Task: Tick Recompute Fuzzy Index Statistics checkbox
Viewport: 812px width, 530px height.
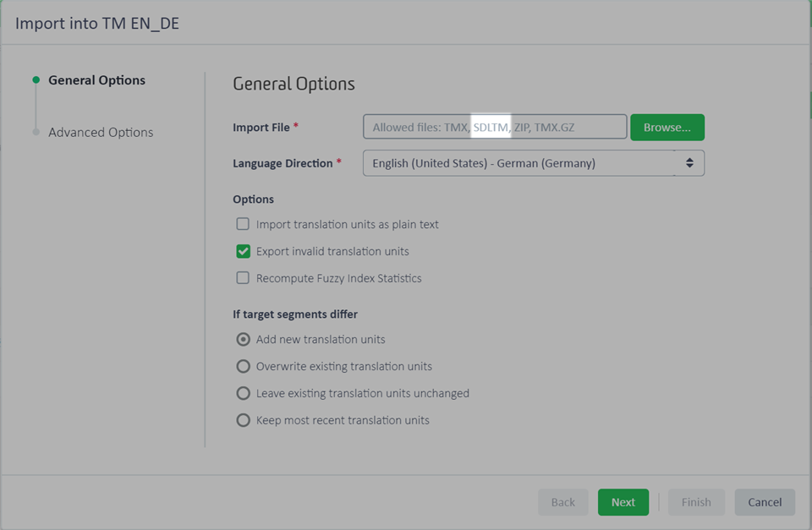Action: tap(243, 278)
